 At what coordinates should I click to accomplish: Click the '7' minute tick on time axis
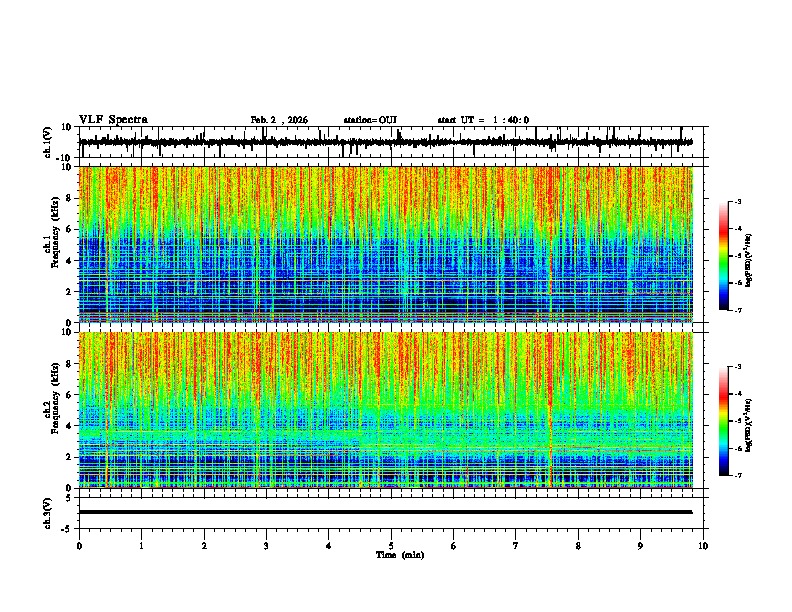click(x=516, y=546)
